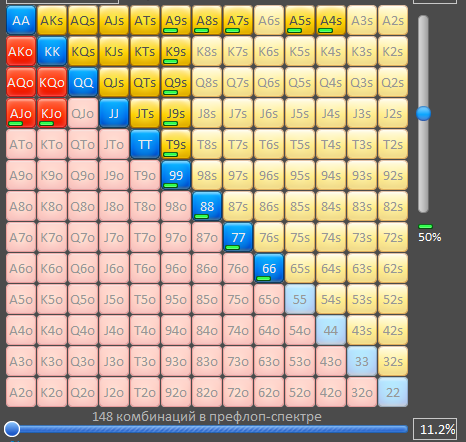Select the 76s suited connector cell
This screenshot has height=442, width=466.
[x=269, y=237]
